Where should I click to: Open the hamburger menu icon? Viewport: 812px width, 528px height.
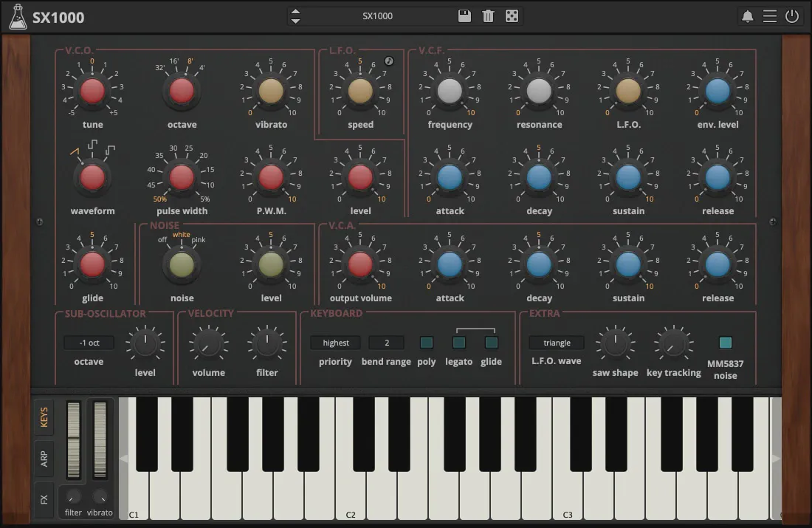coord(770,16)
